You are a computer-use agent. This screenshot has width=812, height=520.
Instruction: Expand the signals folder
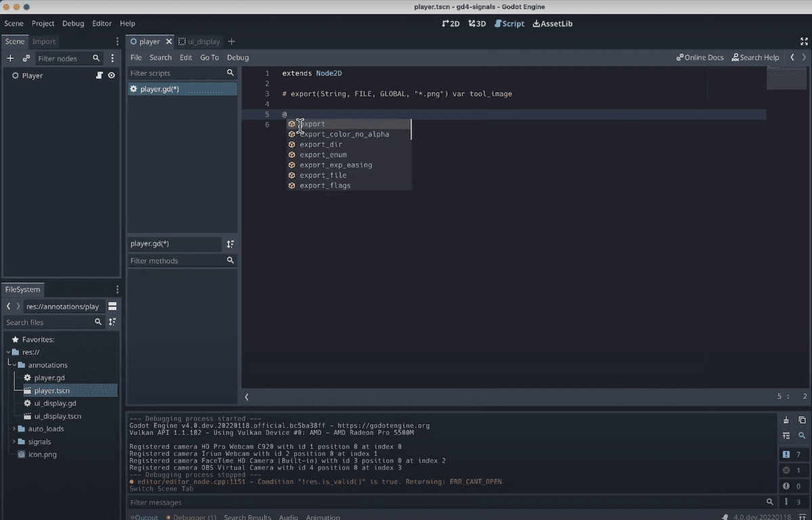(14, 441)
